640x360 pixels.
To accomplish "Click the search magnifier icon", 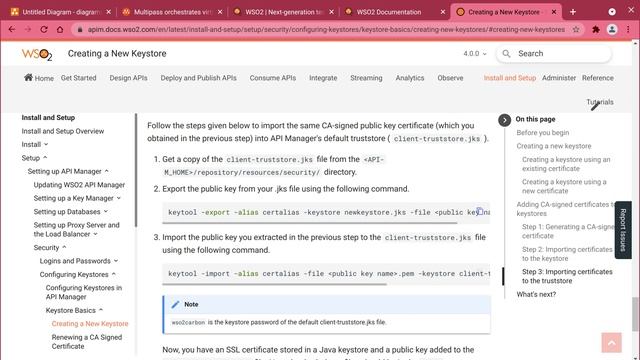I will pyautogui.click(x=506, y=53).
